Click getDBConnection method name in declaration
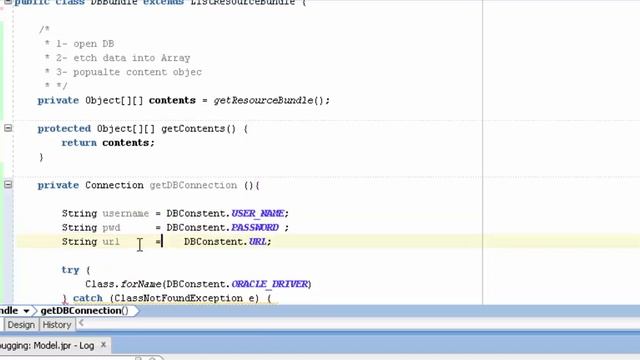 tap(193, 185)
